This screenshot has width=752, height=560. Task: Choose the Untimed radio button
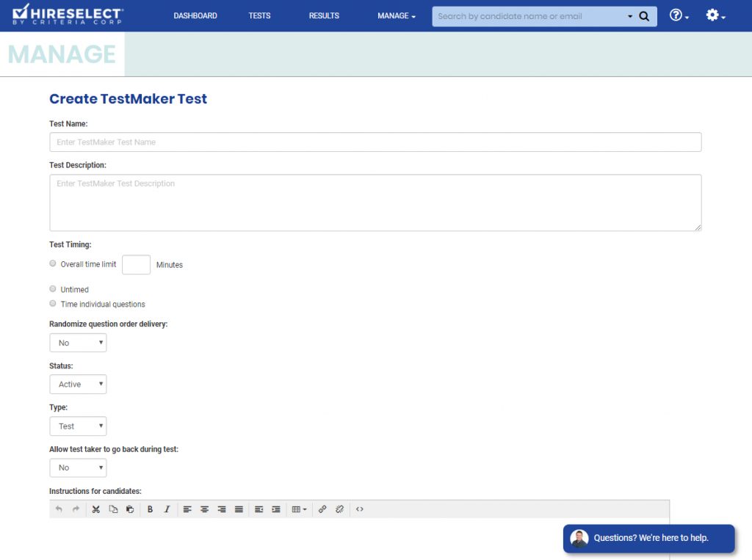pyautogui.click(x=53, y=289)
